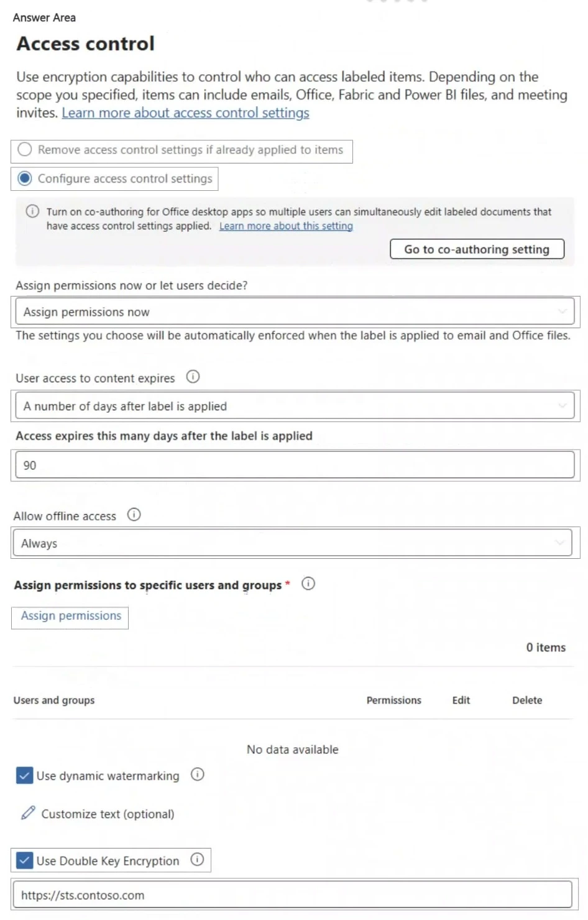This screenshot has width=588, height=920.
Task: Open Learn more about this setting link
Action: tap(286, 226)
